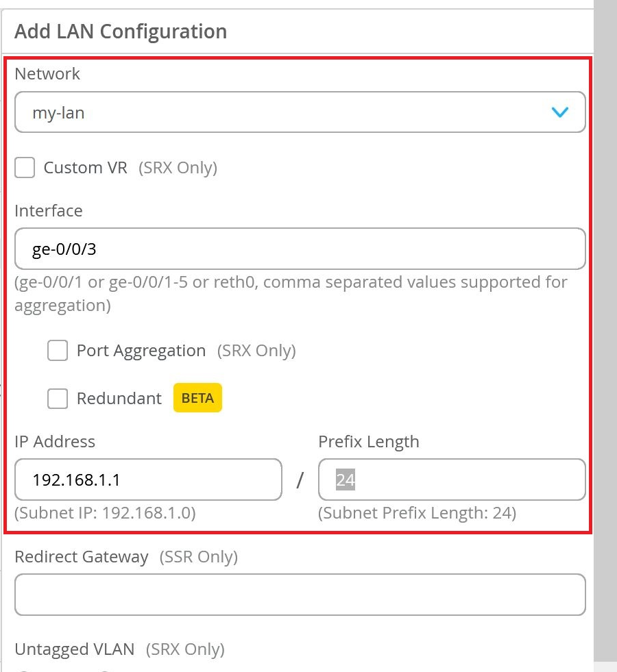Screen dimensions: 617x672
Task: Click the Subnet IP hint text
Action: click(105, 513)
